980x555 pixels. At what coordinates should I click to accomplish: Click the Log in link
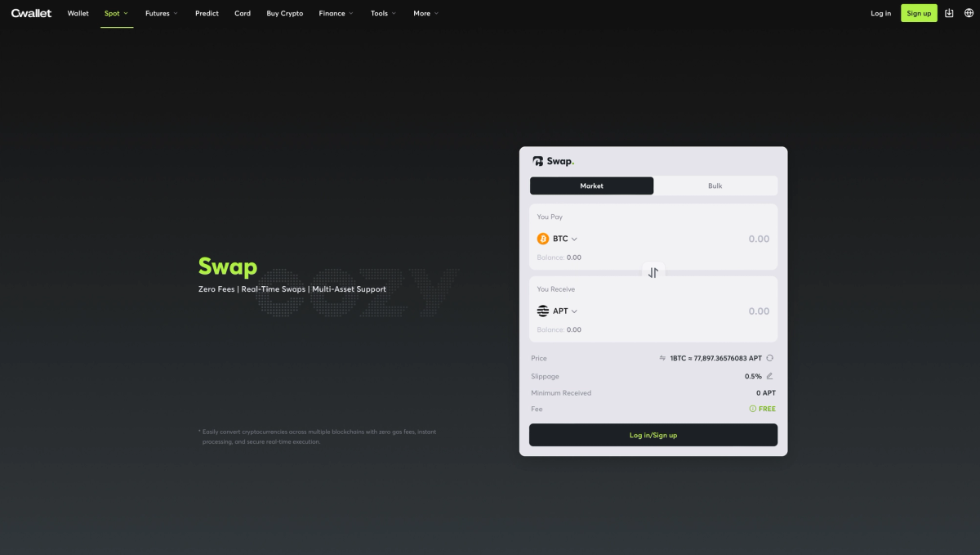click(x=881, y=13)
